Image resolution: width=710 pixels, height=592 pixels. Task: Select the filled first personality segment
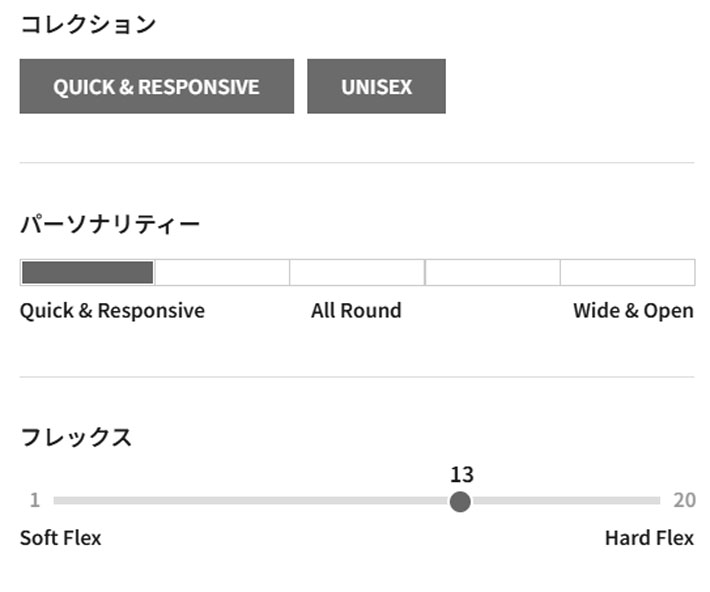87,272
